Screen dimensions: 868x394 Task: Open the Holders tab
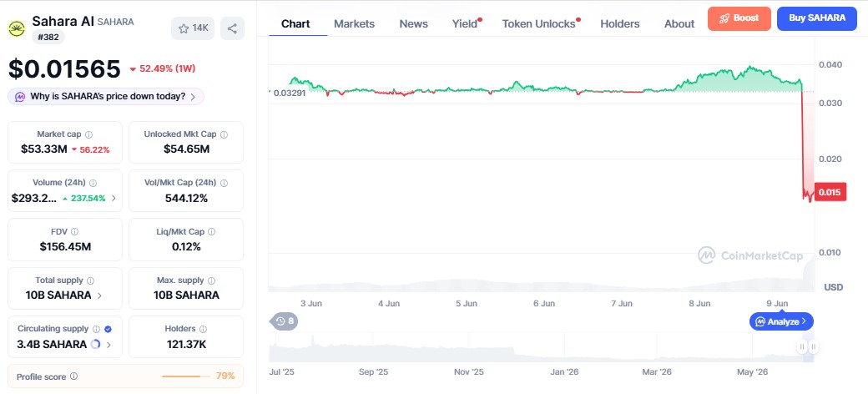[x=620, y=24]
